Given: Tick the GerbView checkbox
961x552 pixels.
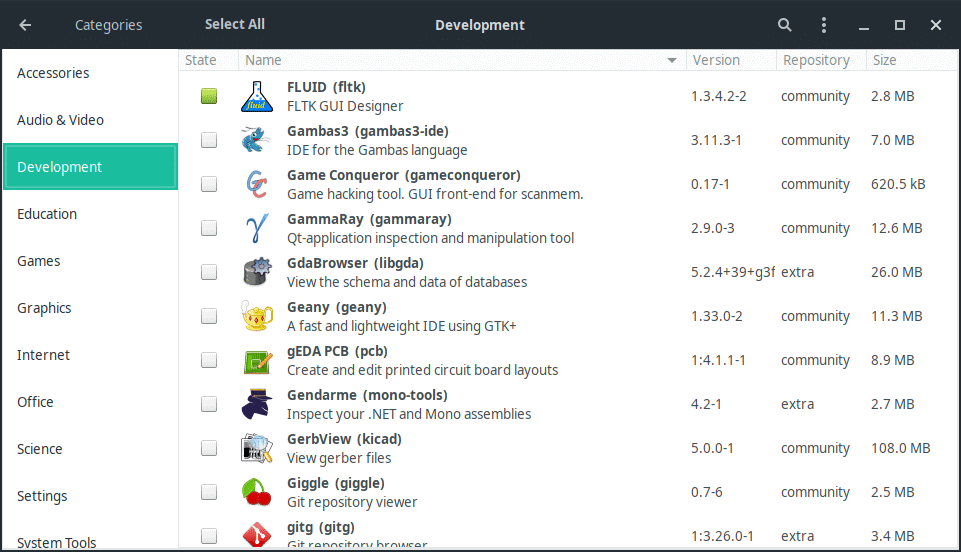Looking at the screenshot, I should pyautogui.click(x=209, y=448).
